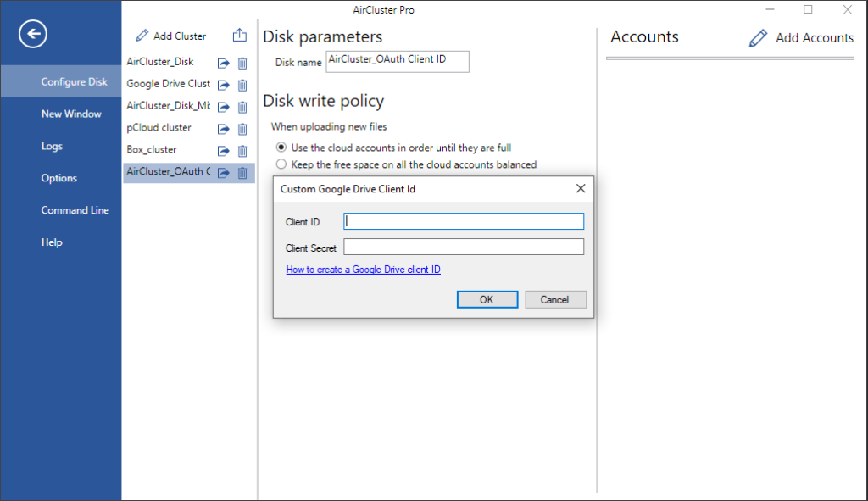Image resolution: width=868 pixels, height=501 pixels.
Task: Export the Google Drive cluster via arrow icon
Action: coord(223,86)
